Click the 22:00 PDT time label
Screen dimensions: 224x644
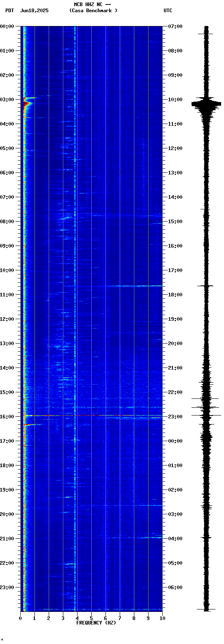tap(7, 563)
